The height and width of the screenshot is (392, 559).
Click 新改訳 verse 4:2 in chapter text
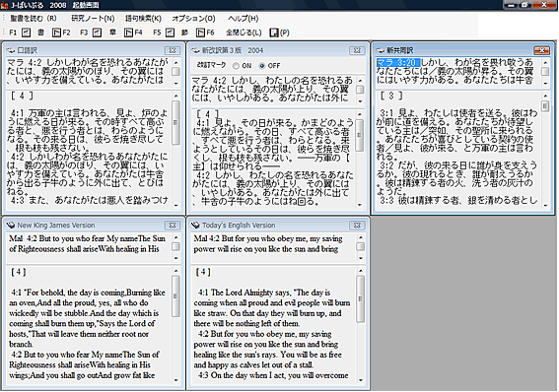(272, 188)
